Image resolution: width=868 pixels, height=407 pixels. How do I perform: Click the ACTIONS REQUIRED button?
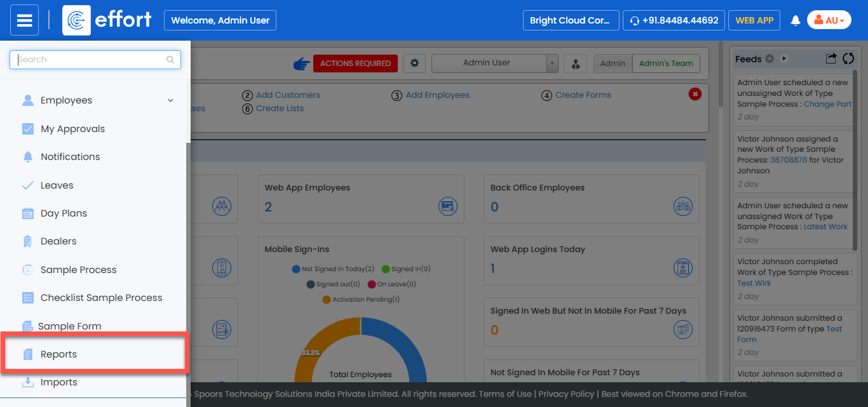tap(355, 63)
